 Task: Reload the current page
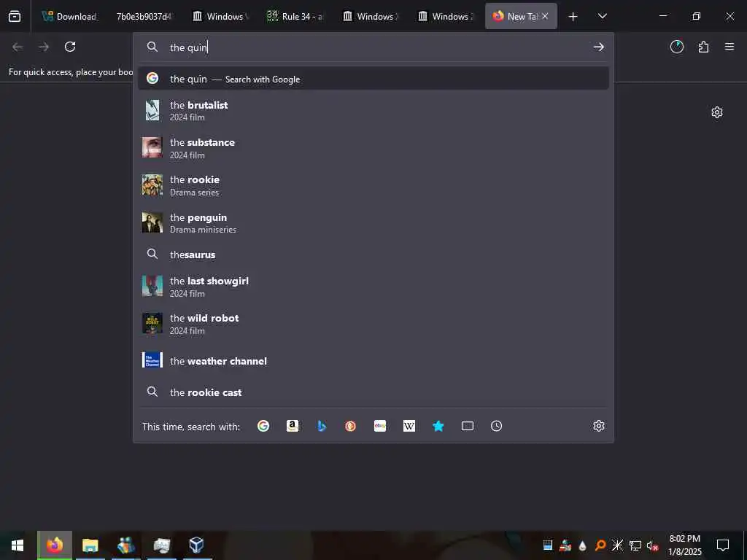coord(70,47)
